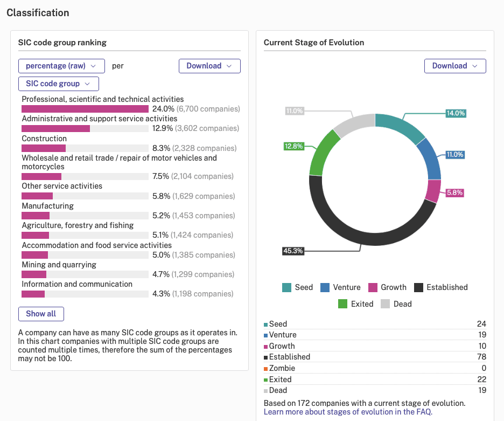Toggle the Exited legend swatch
The height and width of the screenshot is (421, 504).
(x=342, y=304)
